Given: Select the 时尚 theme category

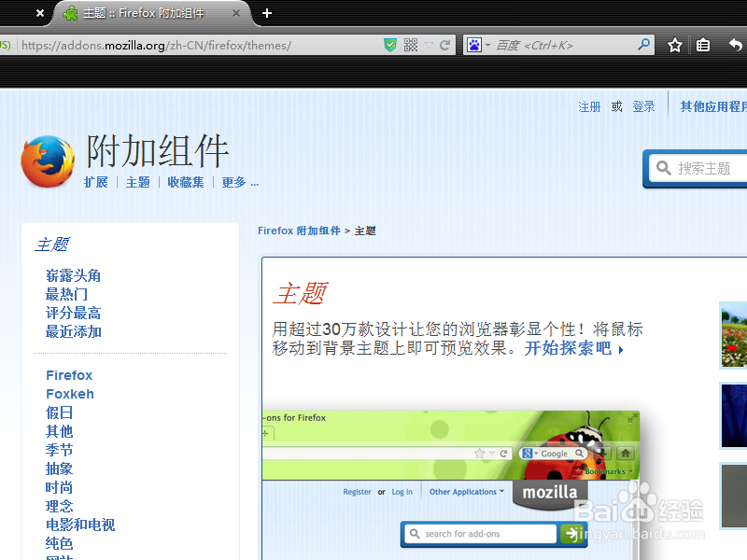Looking at the screenshot, I should pyautogui.click(x=59, y=487).
